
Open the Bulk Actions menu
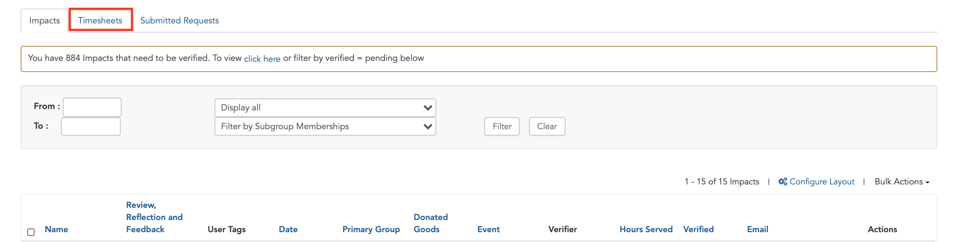[902, 182]
